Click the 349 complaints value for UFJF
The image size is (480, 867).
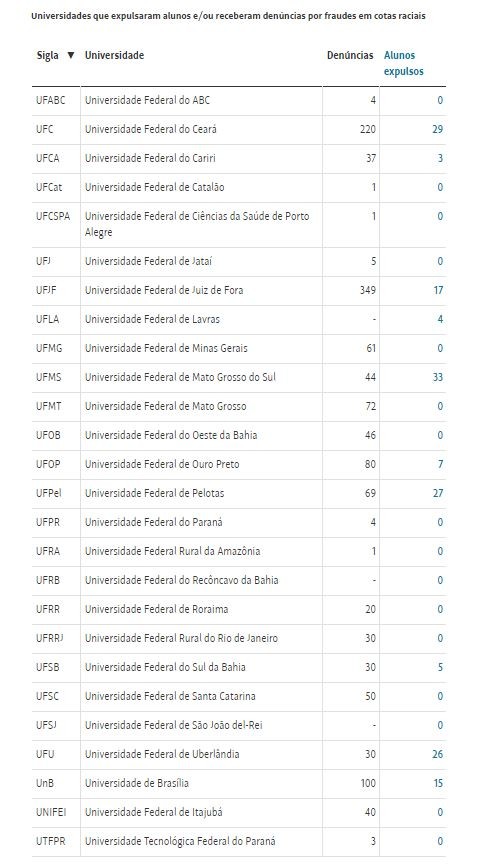pos(368,290)
